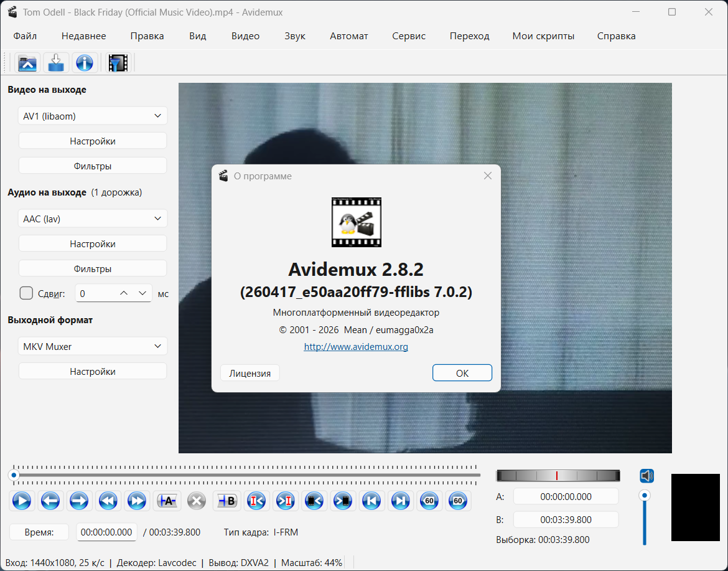The image size is (728, 571).
Task: Go forward 60 seconds
Action: (458, 501)
